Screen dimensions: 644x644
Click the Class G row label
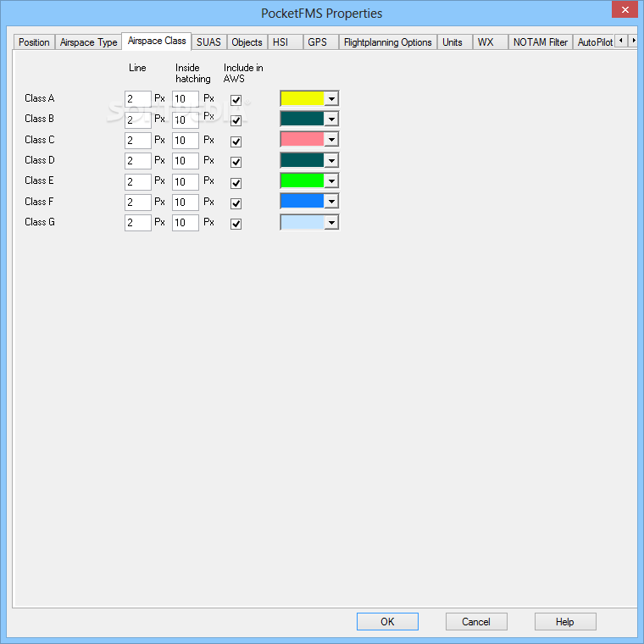[x=40, y=222]
